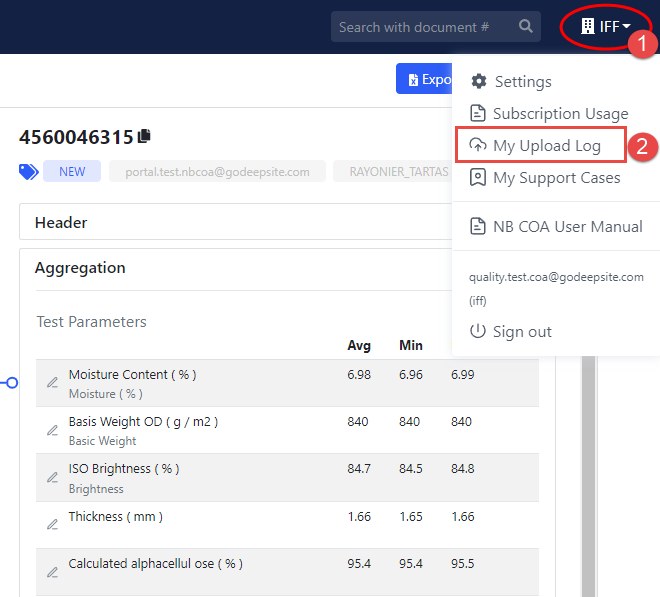
Task: Open My Support Cases
Action: [x=556, y=178]
